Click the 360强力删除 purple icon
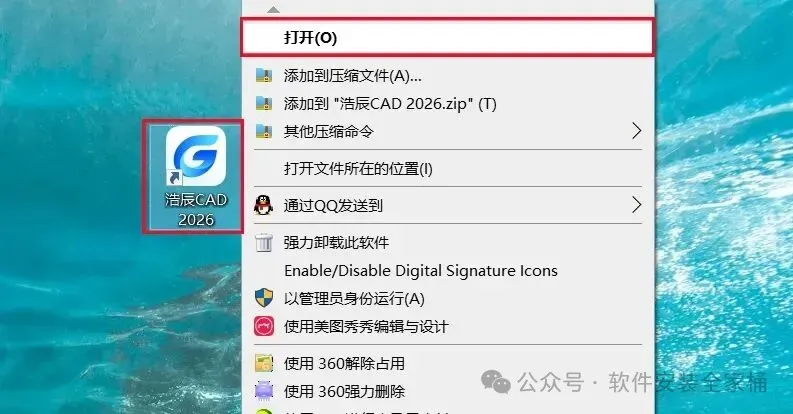 click(263, 391)
